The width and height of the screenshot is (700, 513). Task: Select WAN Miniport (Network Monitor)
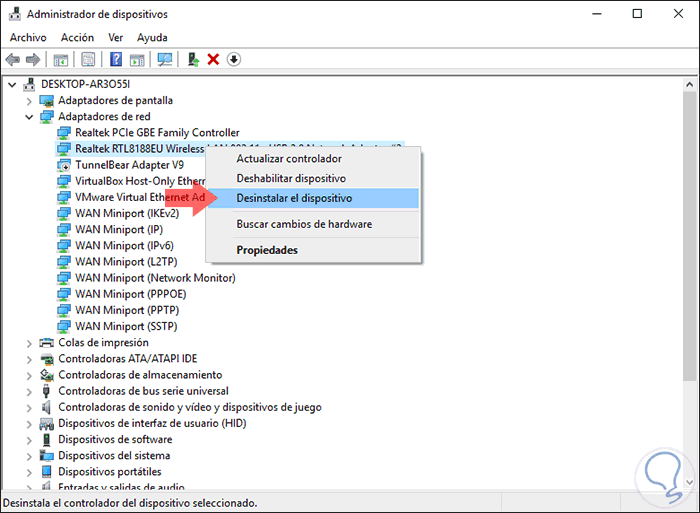coord(155,278)
